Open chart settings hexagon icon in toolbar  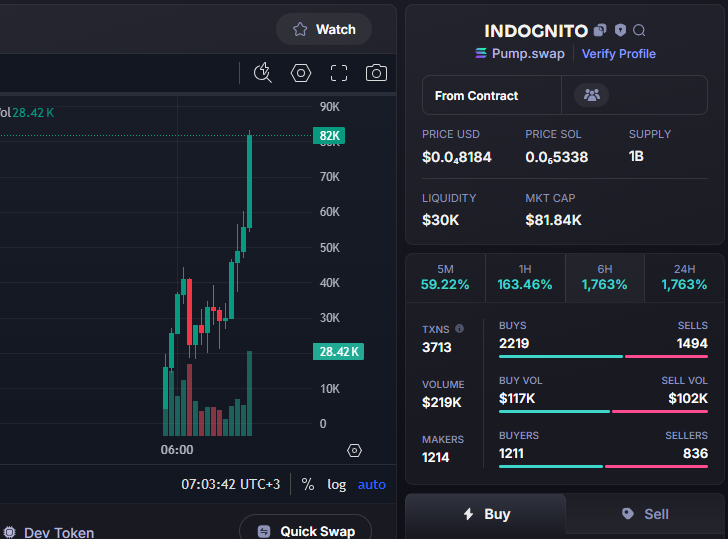coord(301,73)
